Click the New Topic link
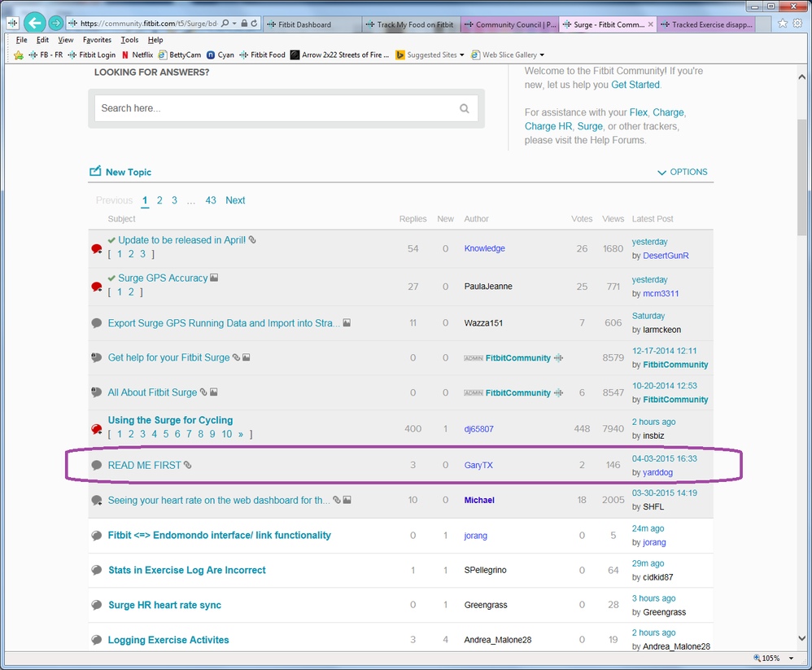The image size is (812, 670). pos(129,172)
